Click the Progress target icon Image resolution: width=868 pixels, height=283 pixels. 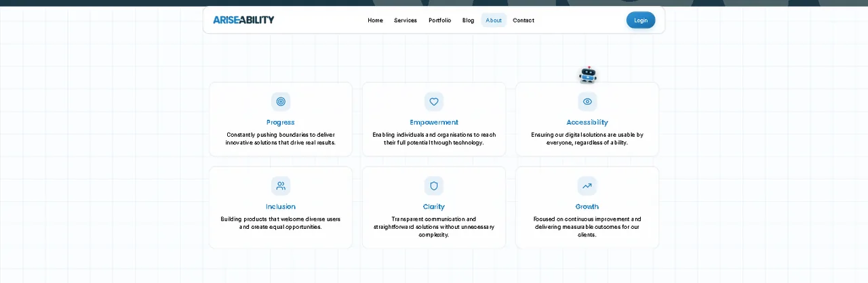[281, 102]
